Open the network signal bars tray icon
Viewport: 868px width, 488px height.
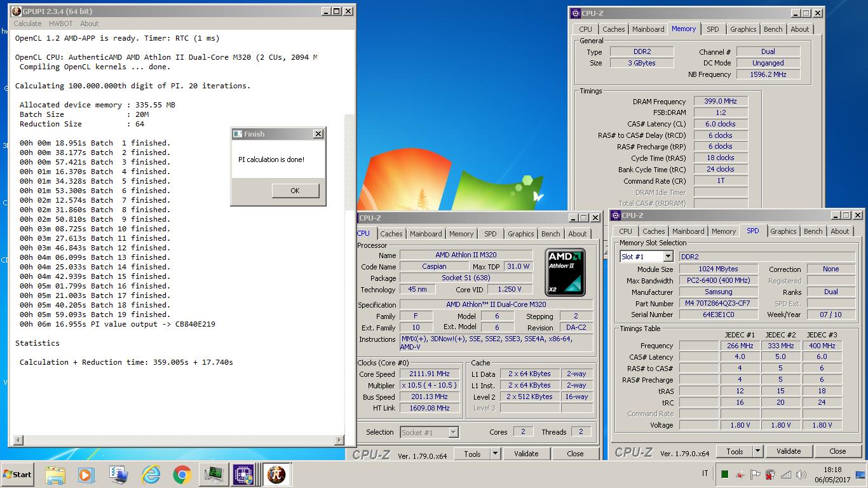tap(786, 474)
